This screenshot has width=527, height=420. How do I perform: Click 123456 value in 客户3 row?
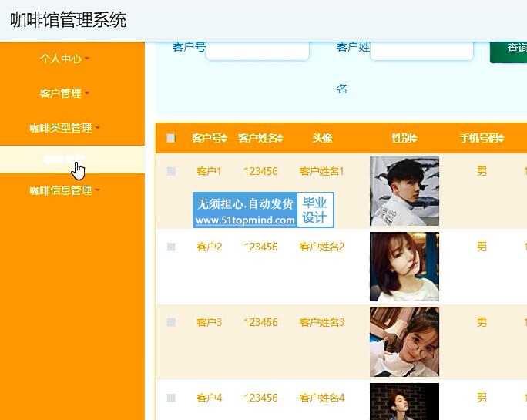click(x=261, y=322)
